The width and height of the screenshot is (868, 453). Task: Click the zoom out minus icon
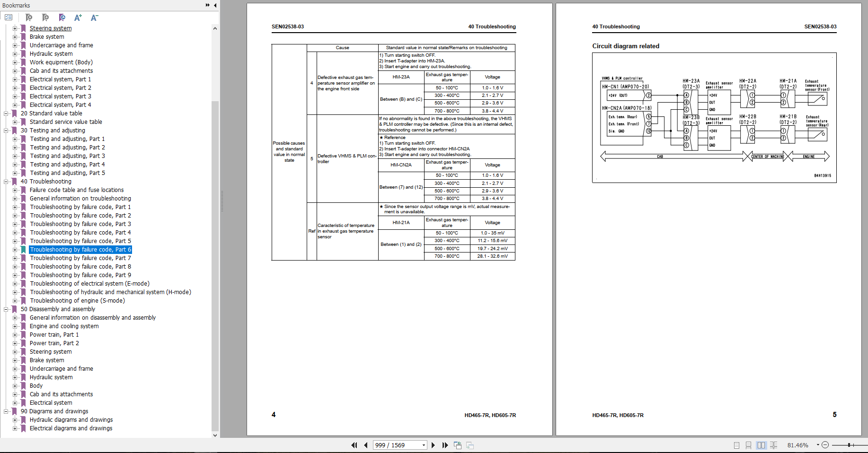[x=825, y=445]
